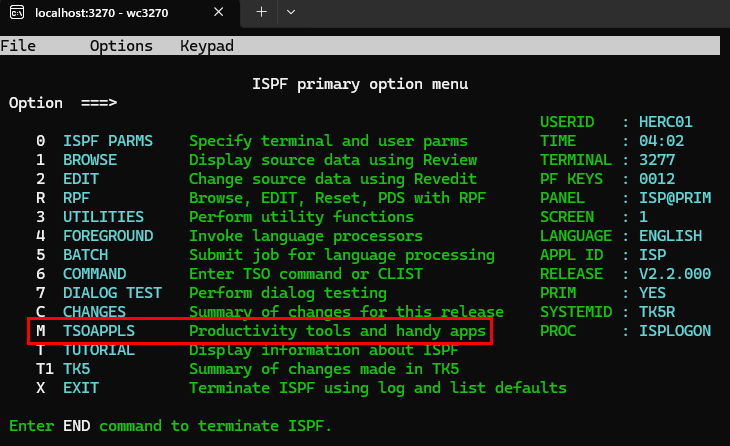Click 'Submit job for language processing' text
The width and height of the screenshot is (730, 446).
[342, 255]
